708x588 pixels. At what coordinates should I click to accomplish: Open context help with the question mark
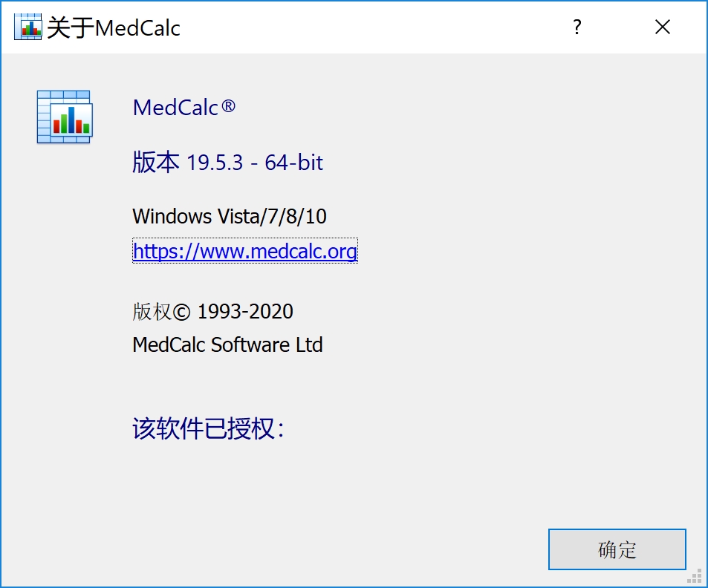point(577,27)
